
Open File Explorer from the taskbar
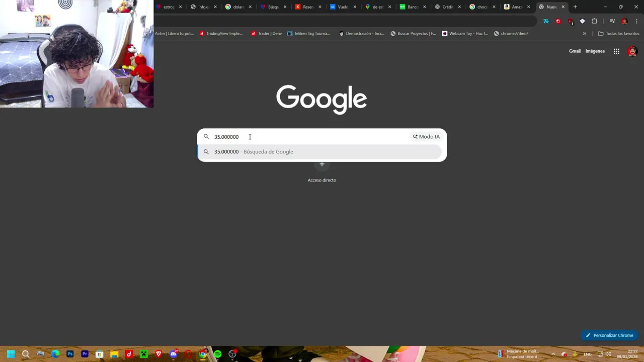(114, 354)
